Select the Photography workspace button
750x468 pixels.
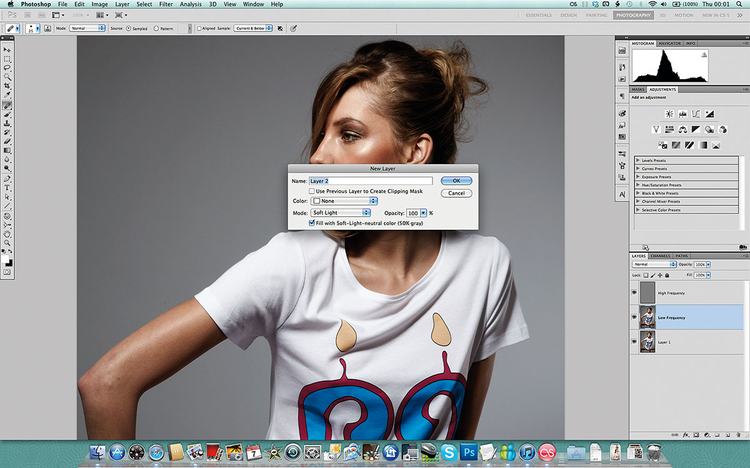coord(633,15)
